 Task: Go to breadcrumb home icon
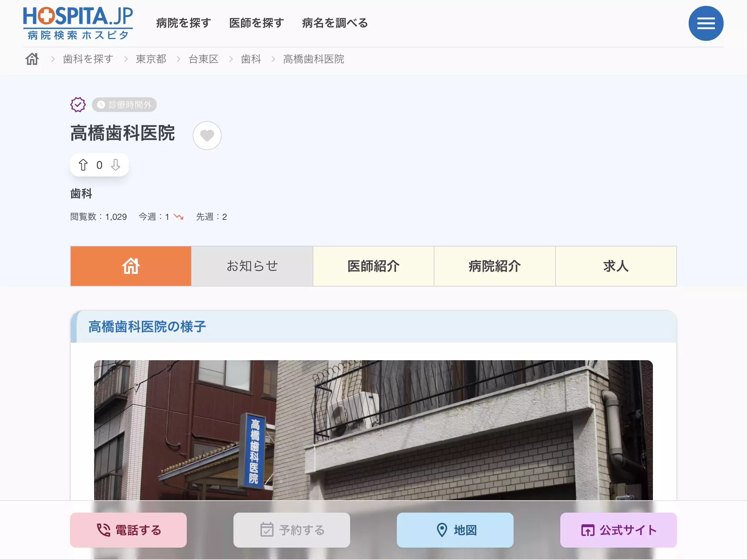tap(32, 59)
